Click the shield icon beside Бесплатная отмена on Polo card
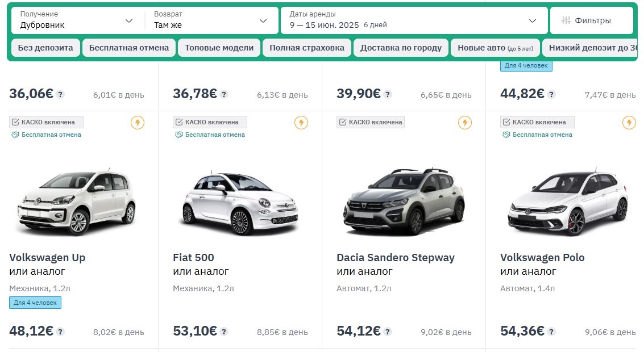Screen dimensions: 644x352 pyautogui.click(x=505, y=135)
